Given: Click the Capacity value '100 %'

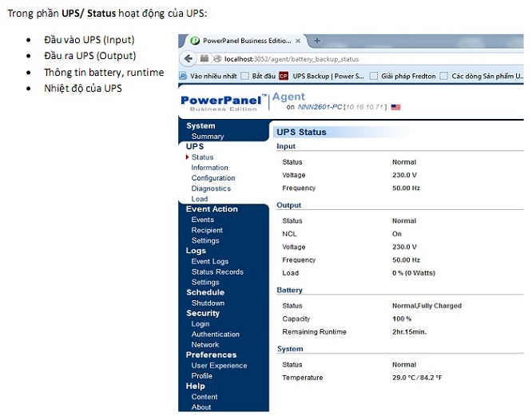Looking at the screenshot, I should coord(402,319).
